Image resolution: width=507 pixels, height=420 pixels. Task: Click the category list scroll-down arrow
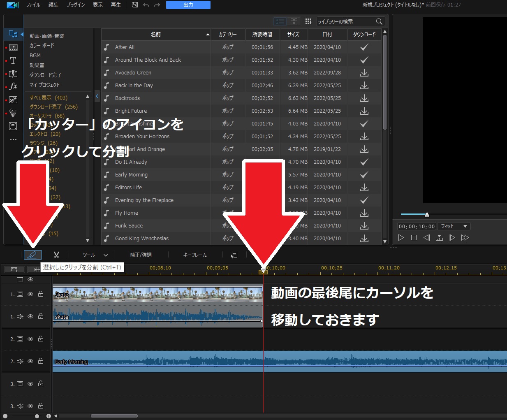pyautogui.click(x=88, y=240)
